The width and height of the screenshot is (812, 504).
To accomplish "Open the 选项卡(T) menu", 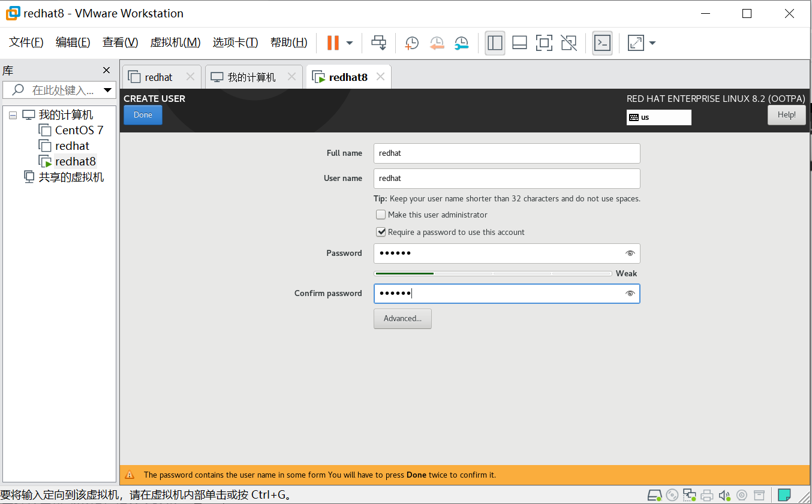I will [x=235, y=43].
